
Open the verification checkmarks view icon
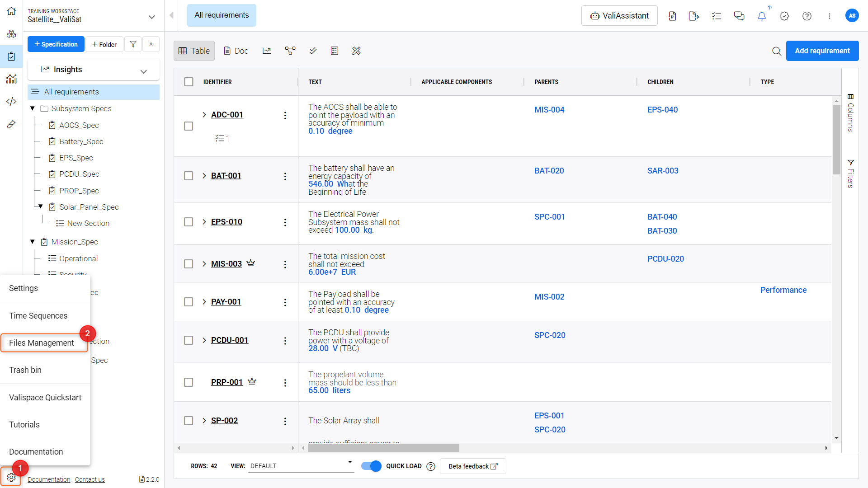[313, 51]
